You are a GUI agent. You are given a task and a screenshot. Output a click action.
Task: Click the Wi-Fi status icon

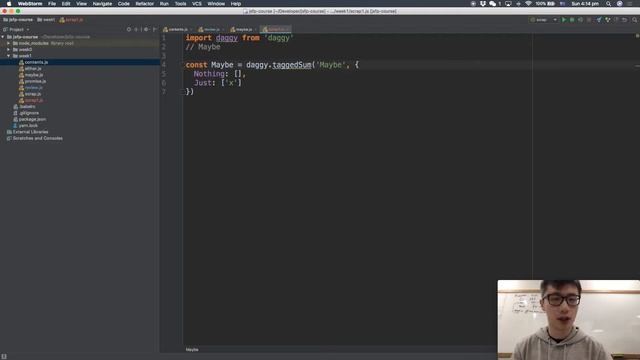(528, 4)
